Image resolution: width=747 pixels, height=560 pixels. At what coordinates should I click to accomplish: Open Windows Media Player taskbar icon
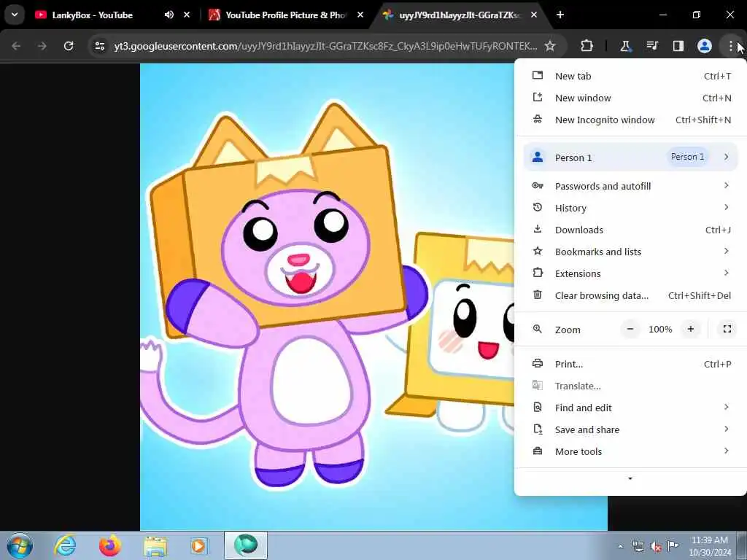pyautogui.click(x=199, y=545)
